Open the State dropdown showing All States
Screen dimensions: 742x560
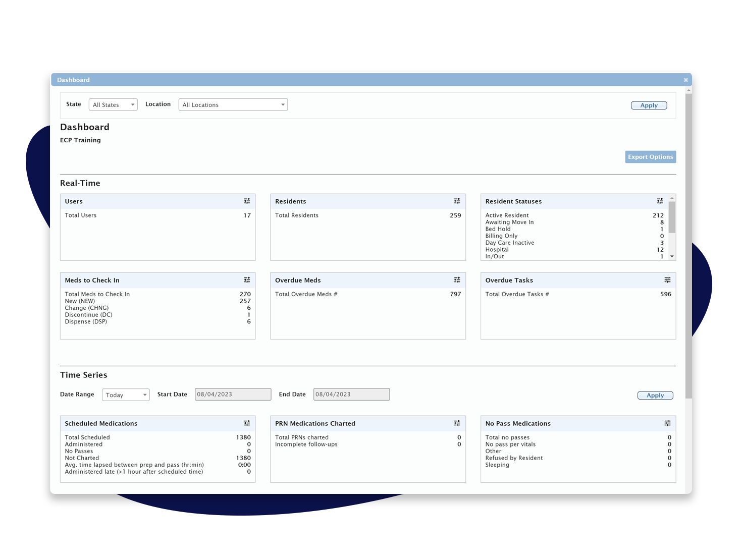pos(113,104)
